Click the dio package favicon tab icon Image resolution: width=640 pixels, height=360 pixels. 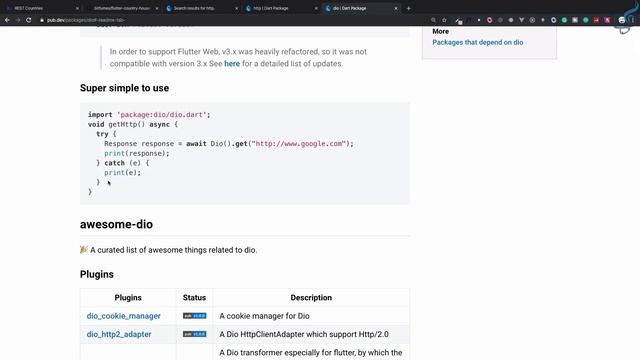pos(328,8)
